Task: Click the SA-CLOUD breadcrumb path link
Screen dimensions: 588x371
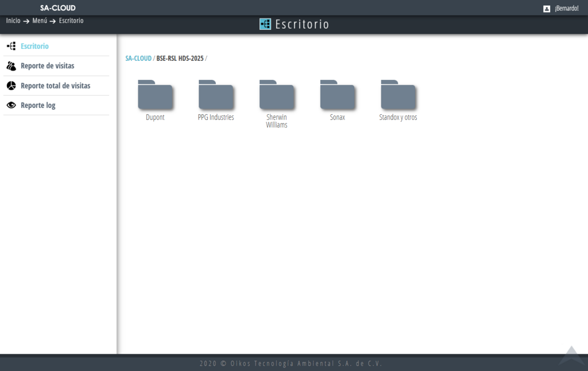Action: point(138,59)
